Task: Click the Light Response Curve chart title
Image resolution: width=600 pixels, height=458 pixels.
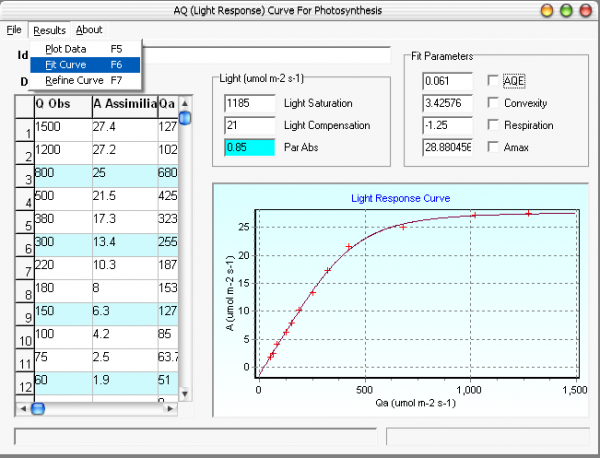Action: point(401,198)
